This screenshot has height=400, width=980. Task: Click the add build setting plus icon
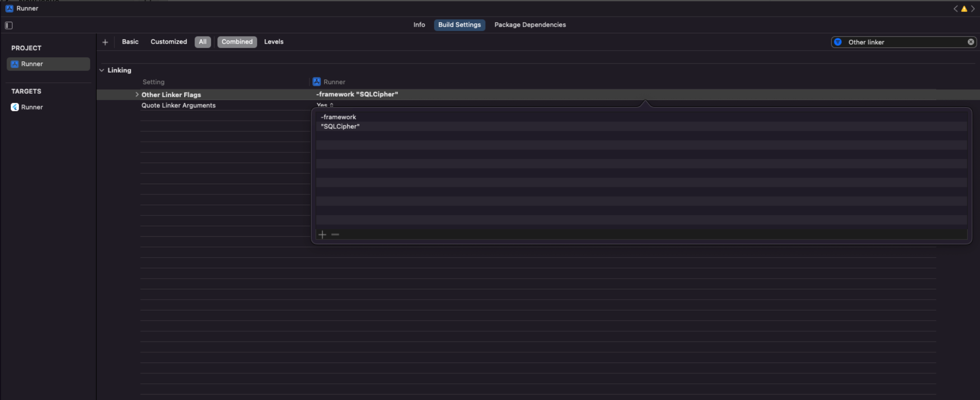click(105, 42)
